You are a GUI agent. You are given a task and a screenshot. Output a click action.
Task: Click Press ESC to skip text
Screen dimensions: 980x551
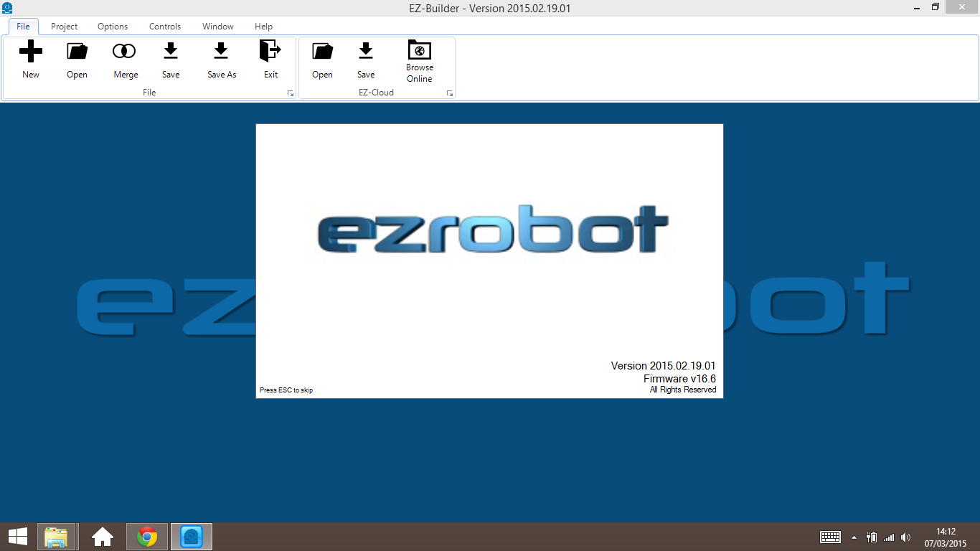[x=286, y=390]
